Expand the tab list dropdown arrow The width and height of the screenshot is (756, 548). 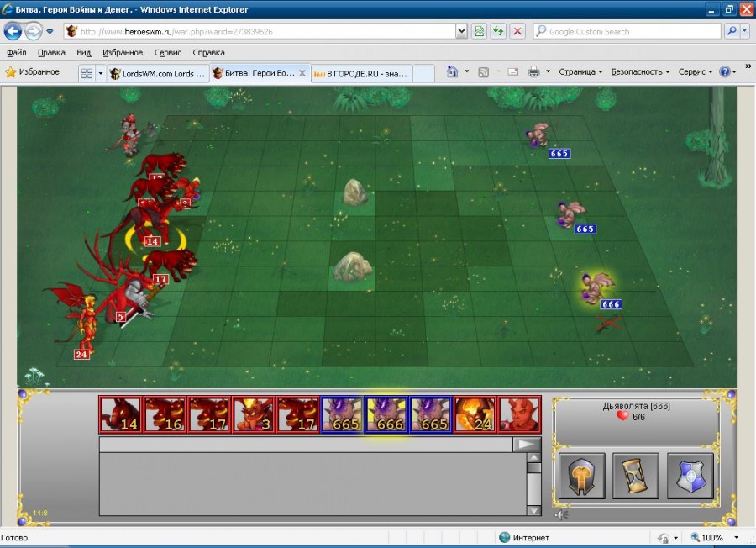coord(100,73)
